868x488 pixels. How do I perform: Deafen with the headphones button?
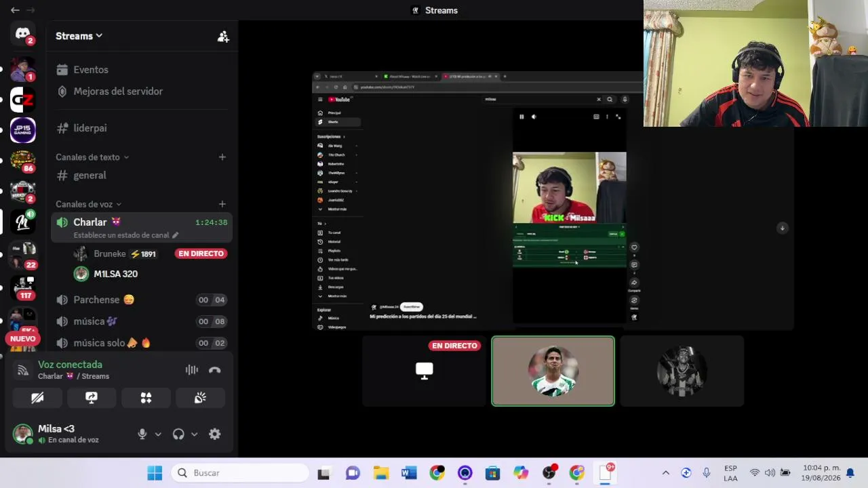178,434
